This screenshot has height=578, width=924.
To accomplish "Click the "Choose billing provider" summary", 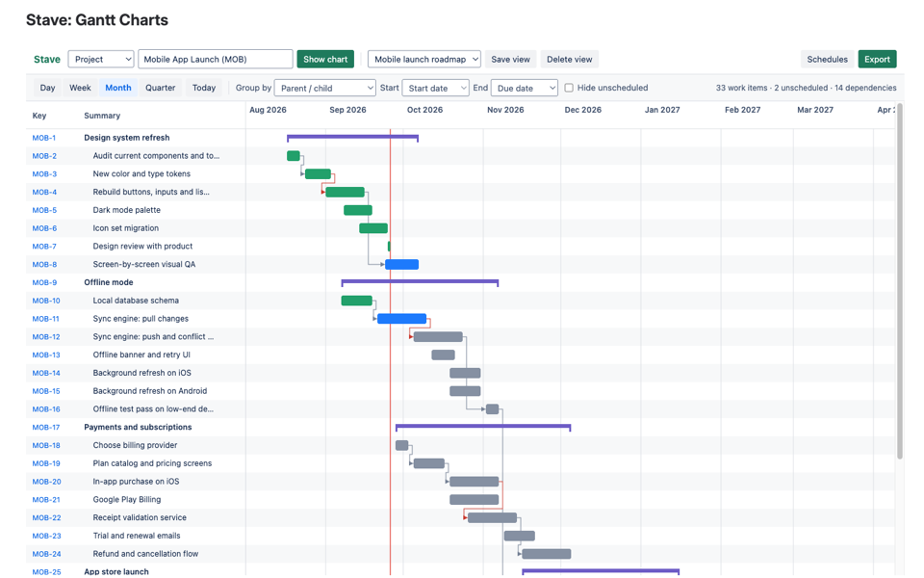I will pyautogui.click(x=135, y=445).
